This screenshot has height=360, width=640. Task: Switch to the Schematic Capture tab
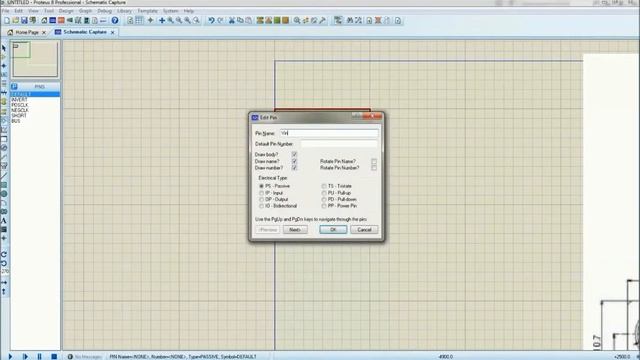pyautogui.click(x=85, y=32)
